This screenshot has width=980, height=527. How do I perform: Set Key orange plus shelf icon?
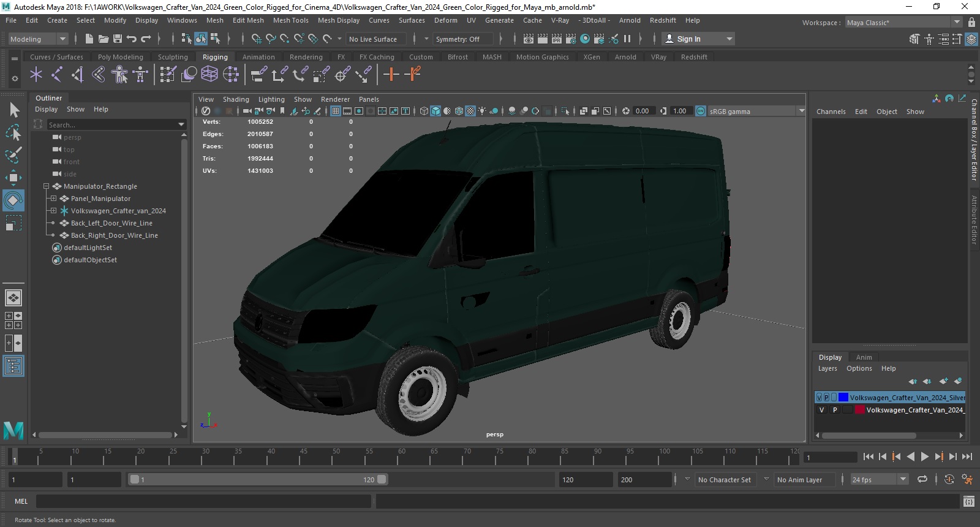pos(391,75)
